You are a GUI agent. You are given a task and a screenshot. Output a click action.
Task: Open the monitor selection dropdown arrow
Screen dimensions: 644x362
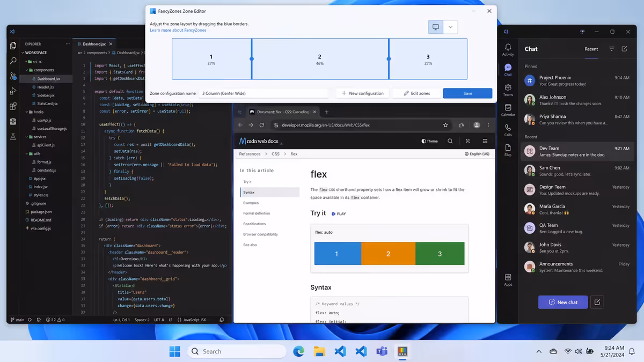click(451, 27)
